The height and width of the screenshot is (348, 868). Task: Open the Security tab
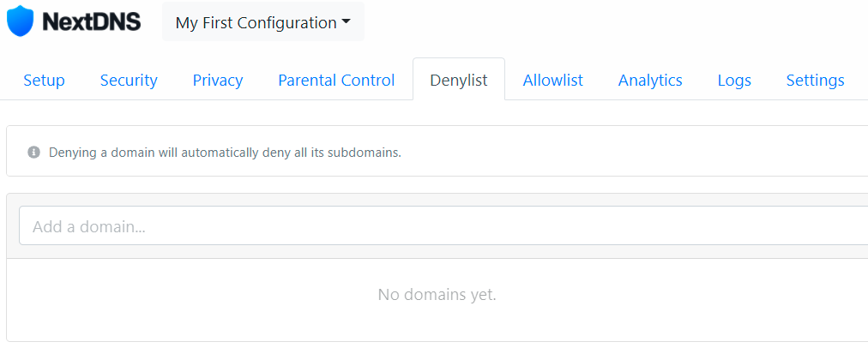pos(129,81)
